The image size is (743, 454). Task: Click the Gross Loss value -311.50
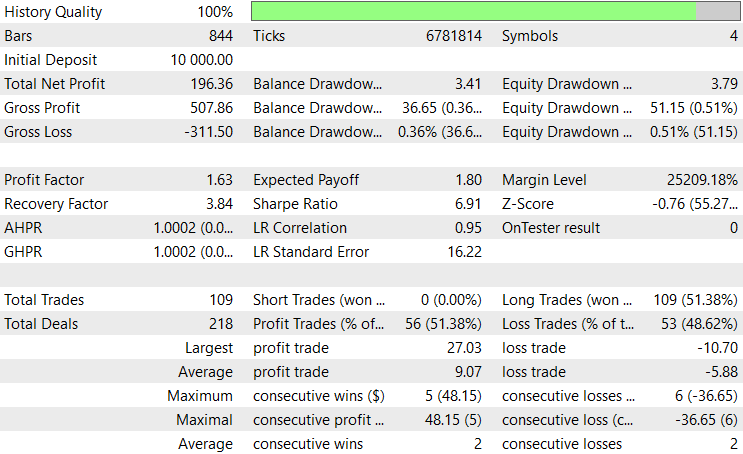coord(208,132)
